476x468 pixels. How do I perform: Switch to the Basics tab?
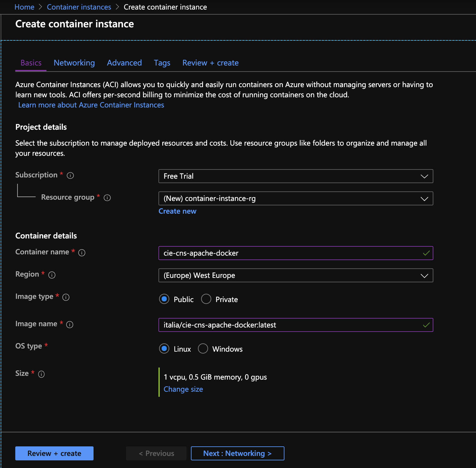31,63
